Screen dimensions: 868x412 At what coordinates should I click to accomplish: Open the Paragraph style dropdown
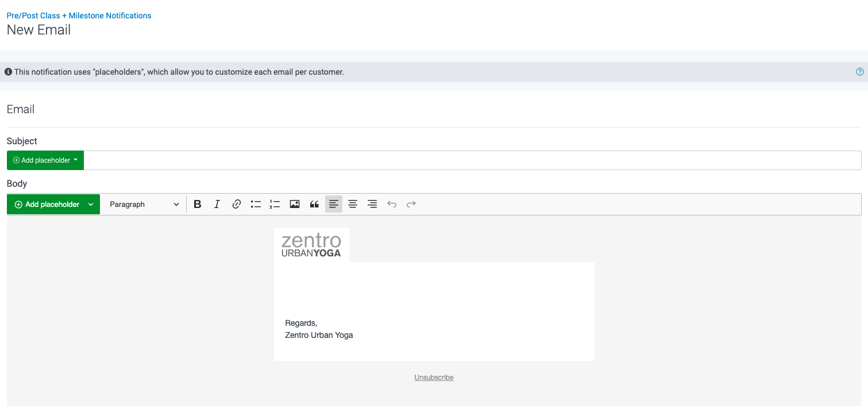(143, 204)
